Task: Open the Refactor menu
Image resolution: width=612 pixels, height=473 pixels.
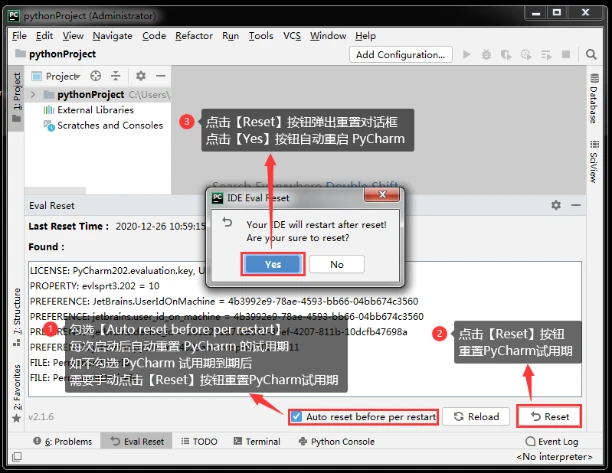Action: pos(193,35)
